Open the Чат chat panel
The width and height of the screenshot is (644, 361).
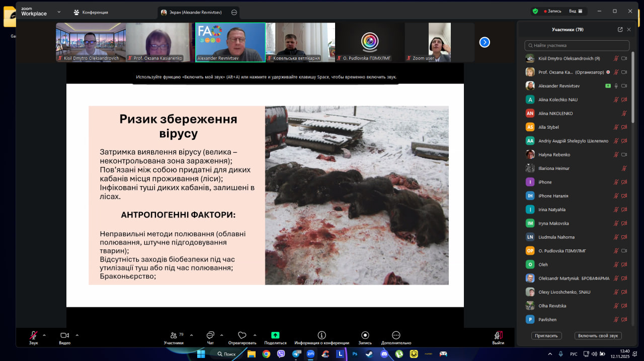210,335
